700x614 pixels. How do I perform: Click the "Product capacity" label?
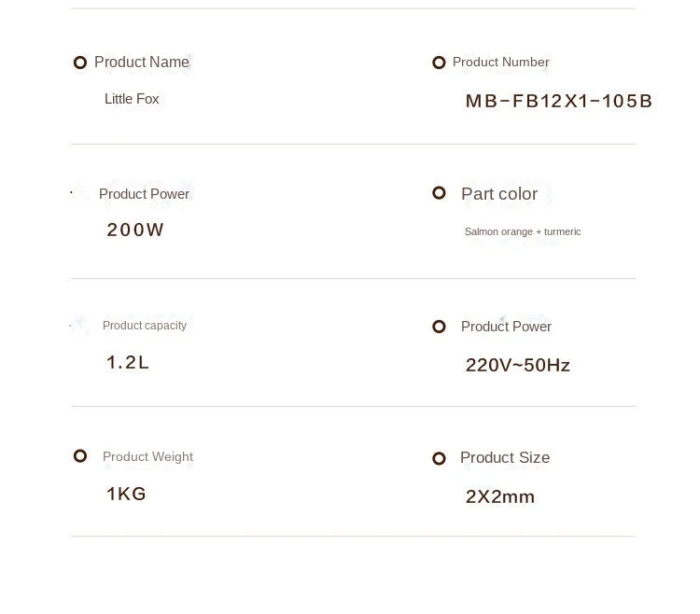pos(145,326)
